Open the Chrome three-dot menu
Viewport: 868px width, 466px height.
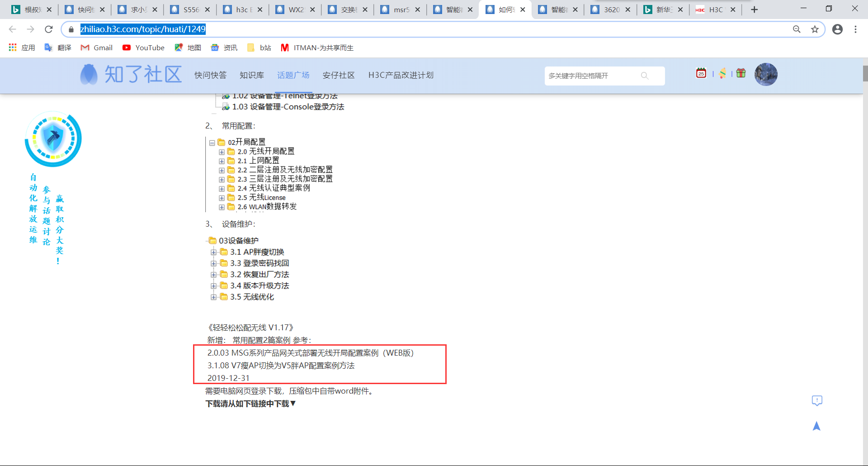click(x=855, y=29)
